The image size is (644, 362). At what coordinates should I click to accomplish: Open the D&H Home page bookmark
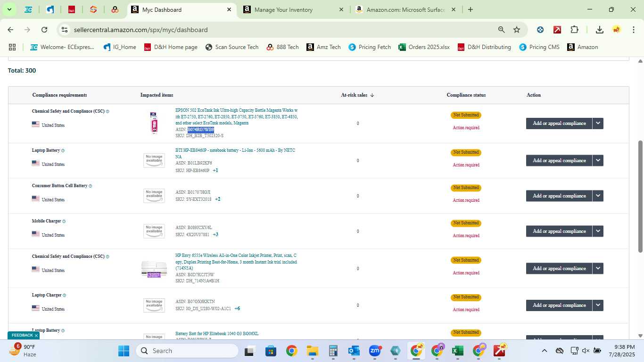(x=171, y=47)
